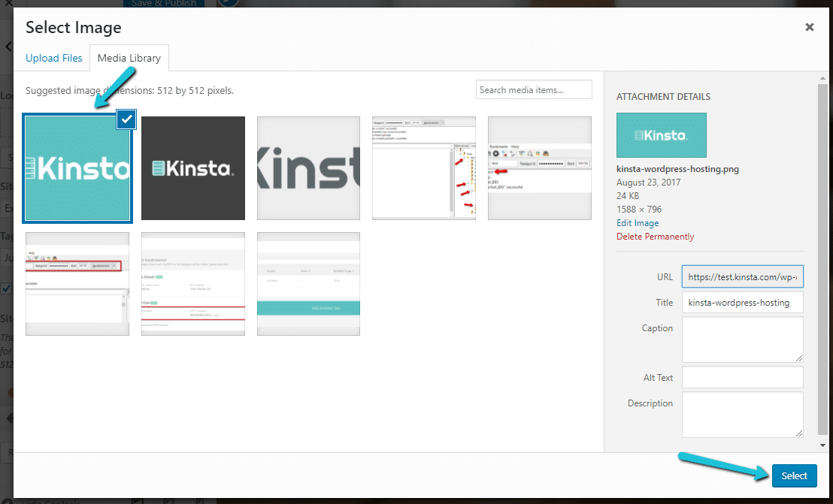
Task: Select the dark gray Kinsta logo thumbnail
Action: pyautogui.click(x=193, y=168)
